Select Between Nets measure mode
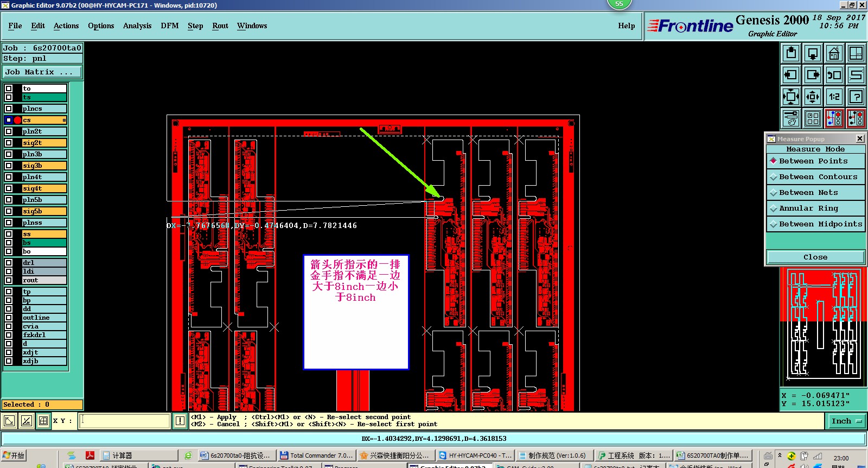 pos(815,193)
